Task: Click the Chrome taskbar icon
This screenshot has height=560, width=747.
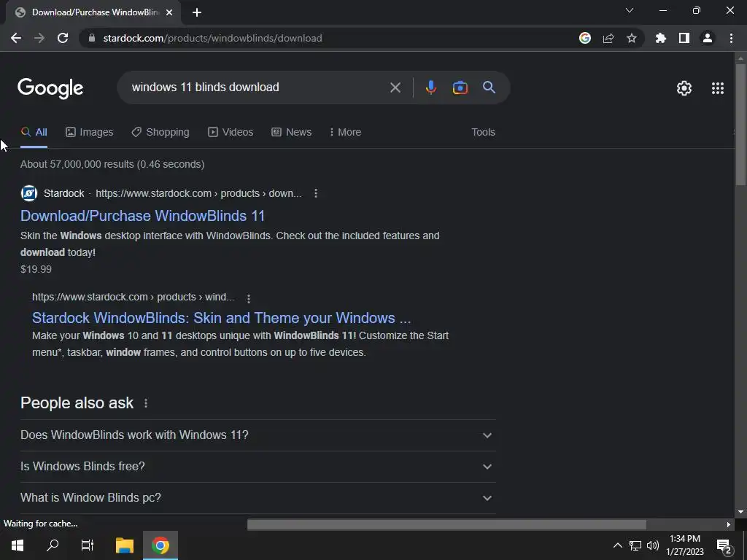Action: pos(160,545)
